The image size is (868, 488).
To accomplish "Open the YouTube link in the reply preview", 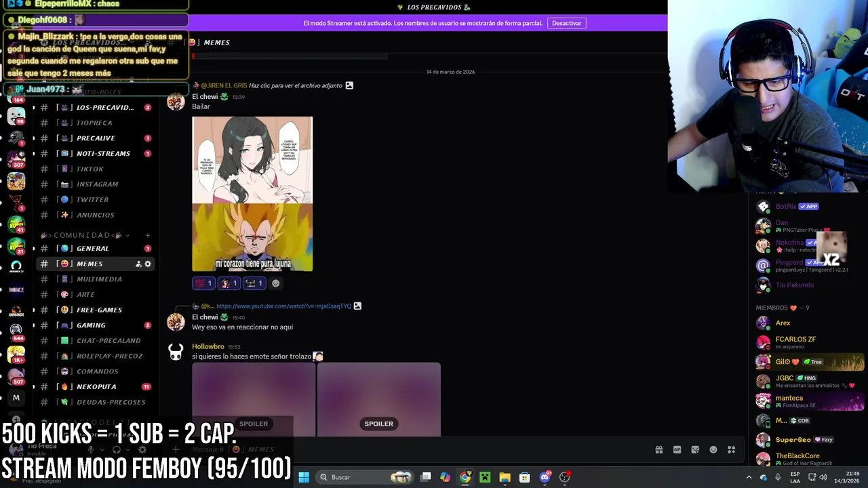I will (x=283, y=306).
